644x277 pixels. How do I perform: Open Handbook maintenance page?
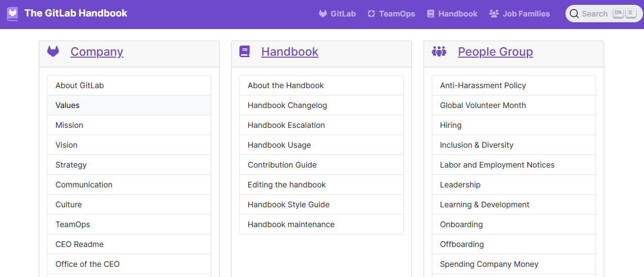(321, 224)
